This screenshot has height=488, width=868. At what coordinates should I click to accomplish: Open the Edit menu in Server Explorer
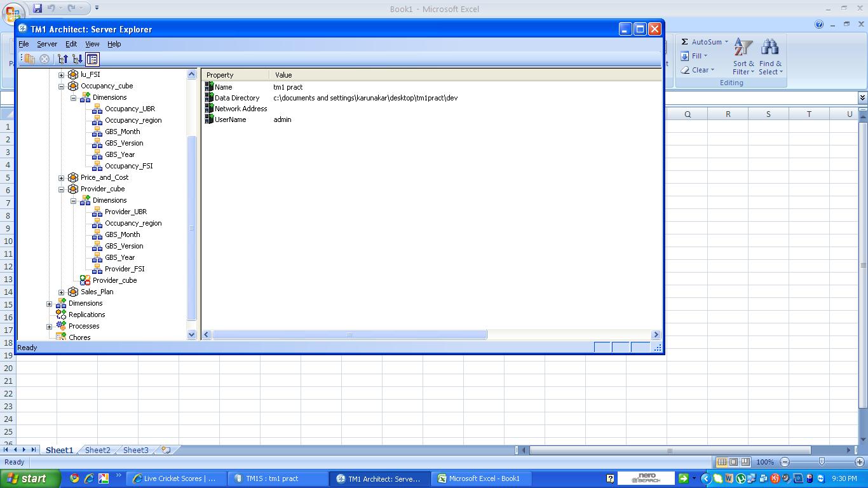coord(71,44)
